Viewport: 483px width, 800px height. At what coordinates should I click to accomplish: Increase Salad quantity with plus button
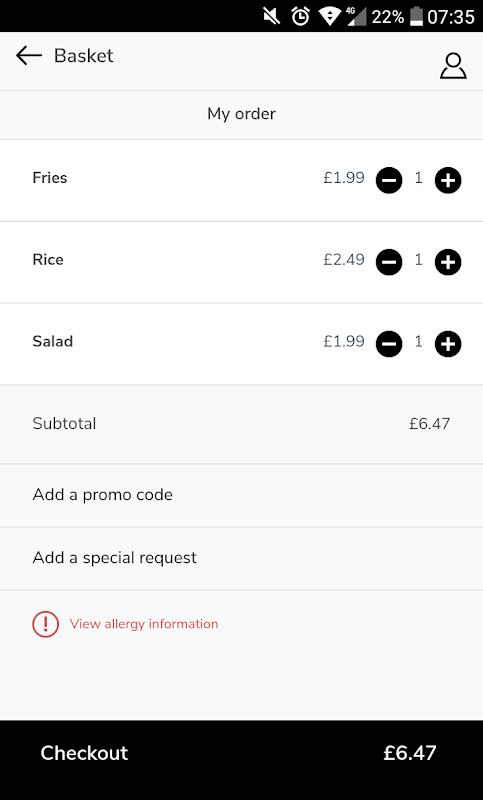tap(448, 344)
